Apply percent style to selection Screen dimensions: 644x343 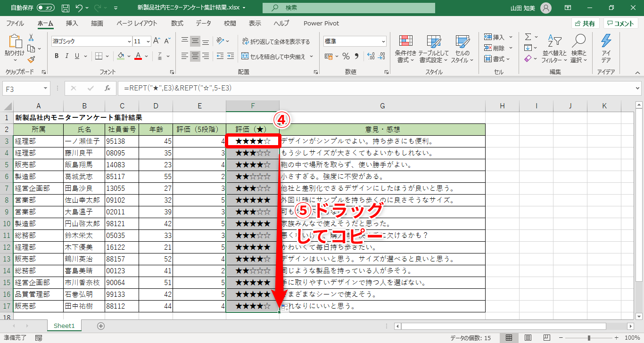tap(346, 57)
